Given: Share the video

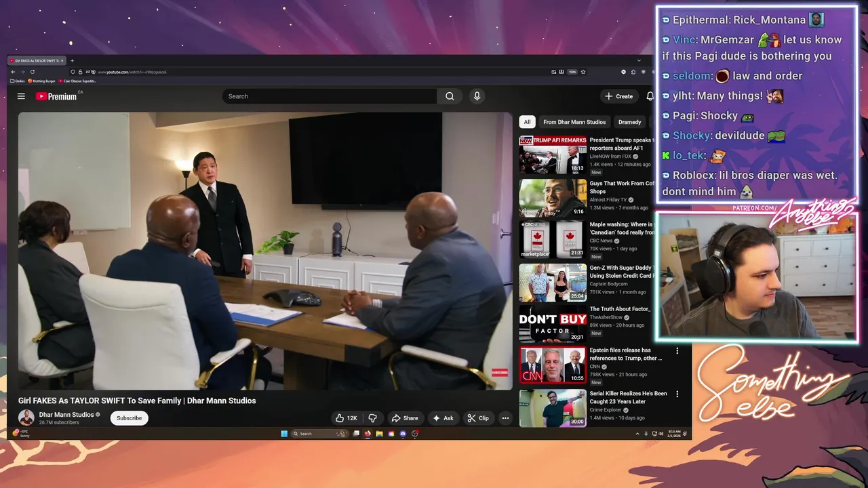Looking at the screenshot, I should pyautogui.click(x=405, y=418).
